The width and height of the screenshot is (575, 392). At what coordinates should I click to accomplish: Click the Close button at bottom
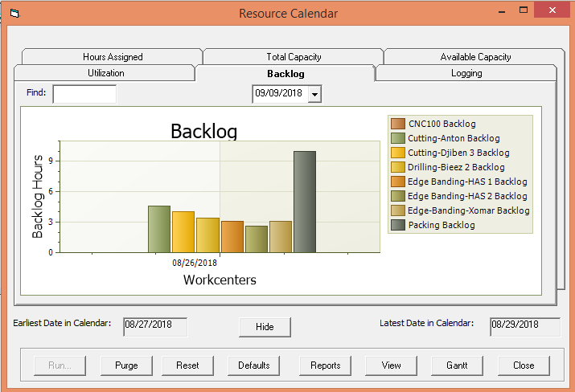click(x=524, y=365)
